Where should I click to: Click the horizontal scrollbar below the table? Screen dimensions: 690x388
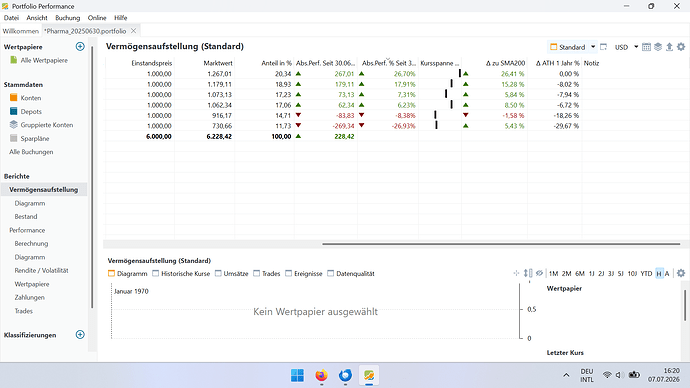coord(501,244)
